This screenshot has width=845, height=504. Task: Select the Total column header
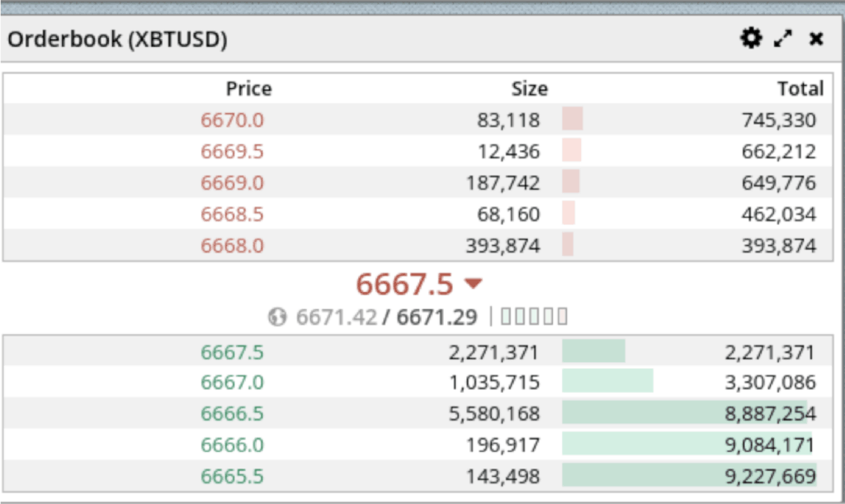(800, 89)
